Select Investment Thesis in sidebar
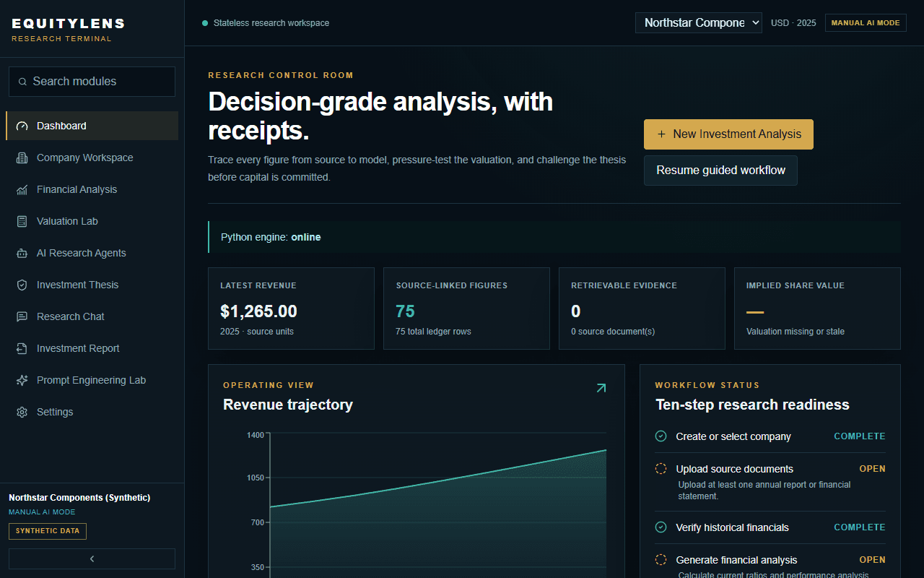 click(x=92, y=285)
